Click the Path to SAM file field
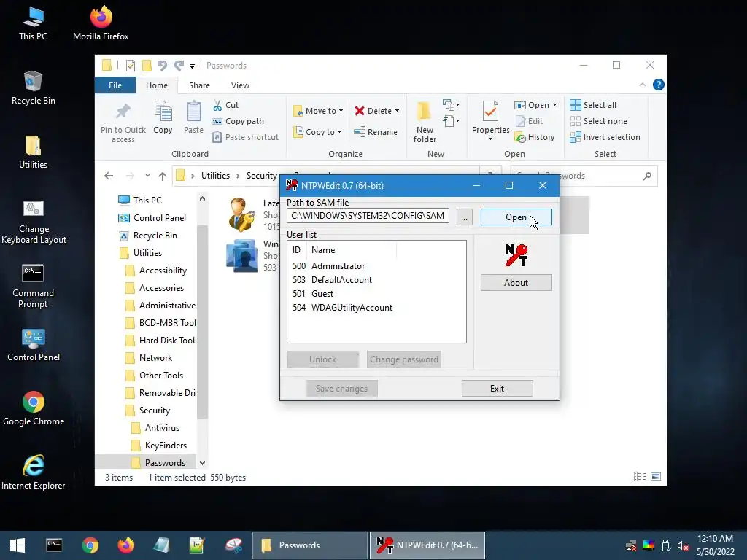The image size is (747, 560). pyautogui.click(x=368, y=216)
